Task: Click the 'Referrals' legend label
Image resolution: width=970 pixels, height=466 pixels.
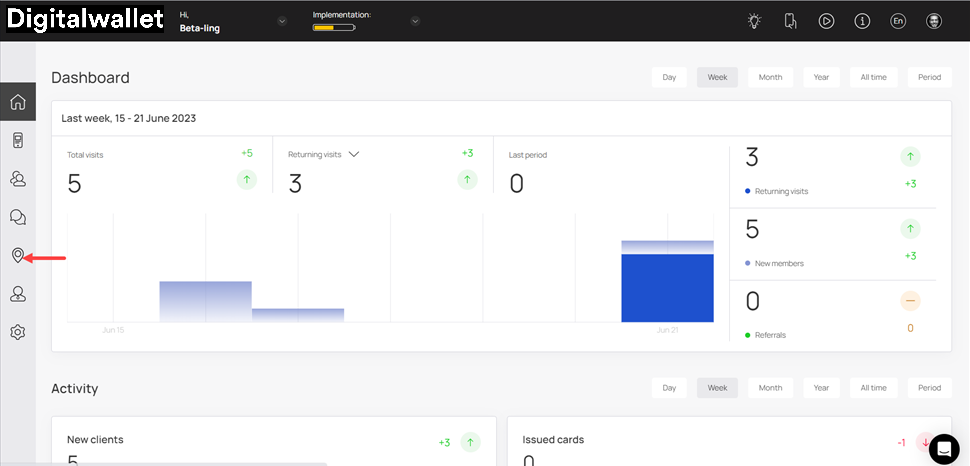Action: (770, 335)
